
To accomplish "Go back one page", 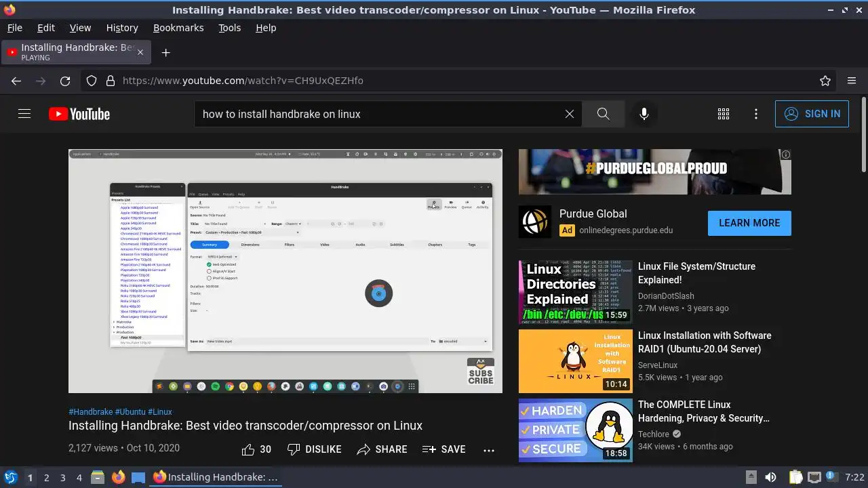I will coord(16,81).
